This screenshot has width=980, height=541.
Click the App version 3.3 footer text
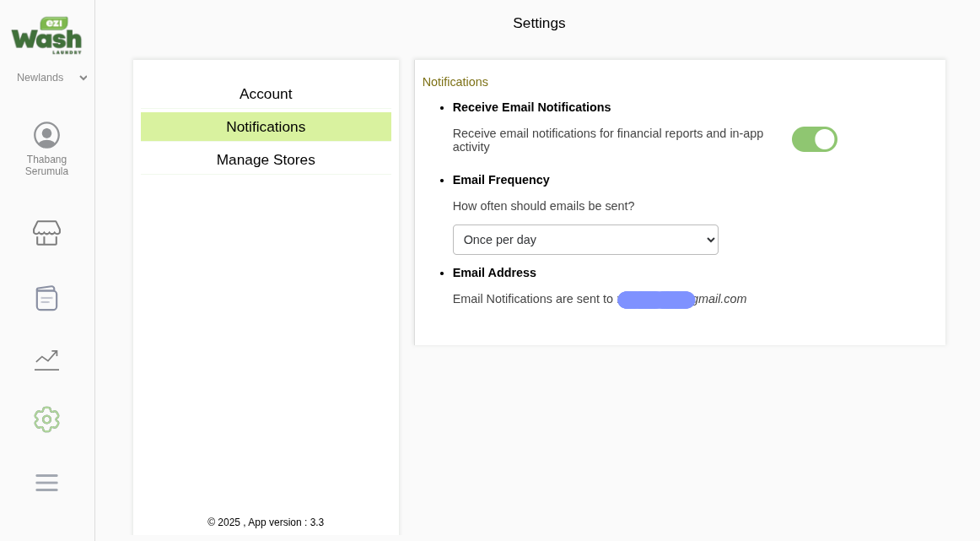point(266,522)
